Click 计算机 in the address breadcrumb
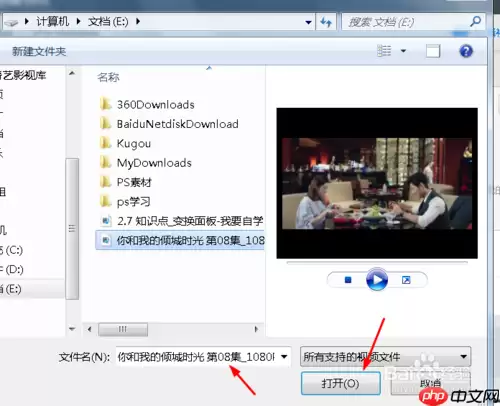The width and height of the screenshot is (500, 406). pos(52,22)
